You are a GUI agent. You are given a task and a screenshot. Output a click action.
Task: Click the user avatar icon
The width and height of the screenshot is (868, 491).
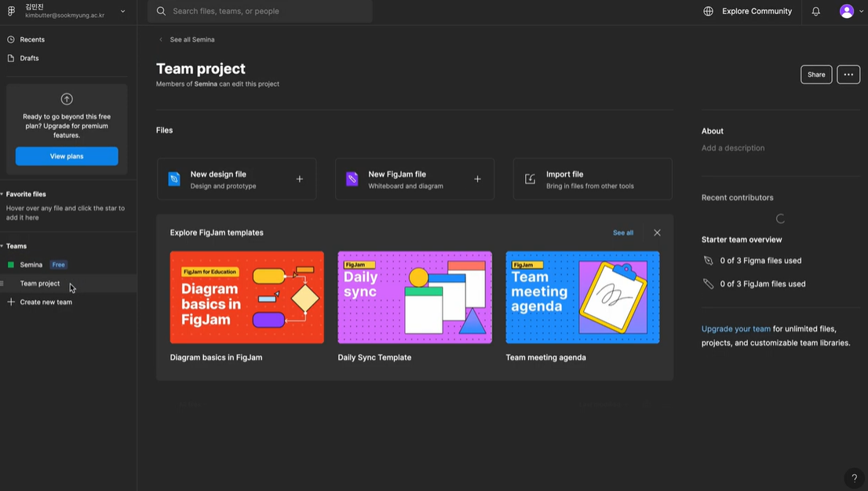click(846, 11)
